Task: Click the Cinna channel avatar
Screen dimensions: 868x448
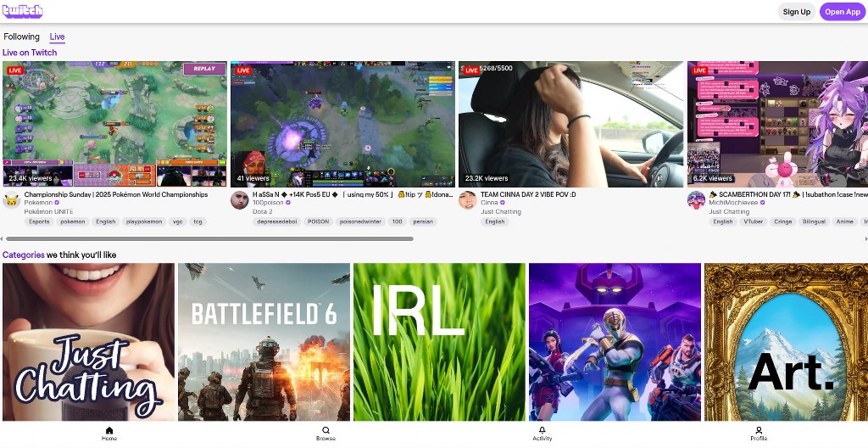Action: (468, 200)
